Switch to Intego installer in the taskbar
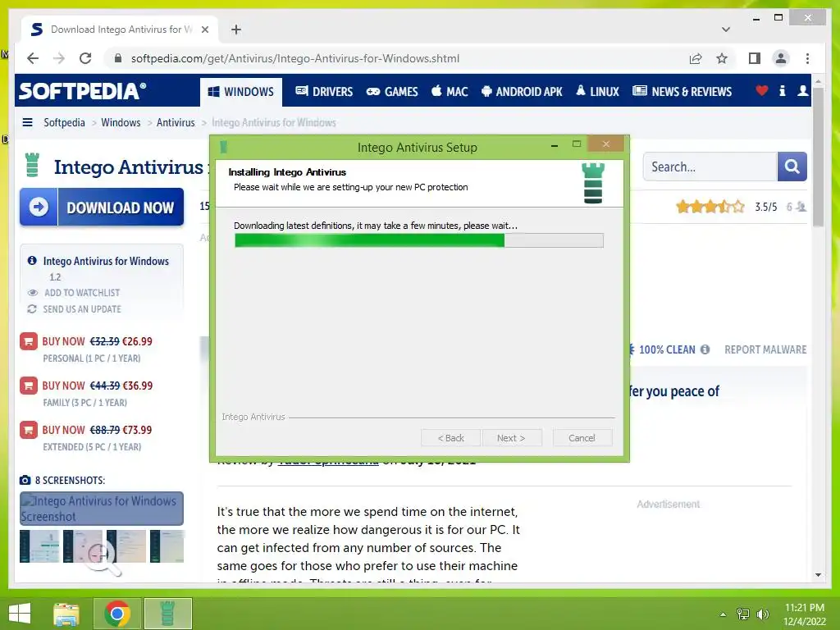Screen dimensions: 840x630 [167, 614]
